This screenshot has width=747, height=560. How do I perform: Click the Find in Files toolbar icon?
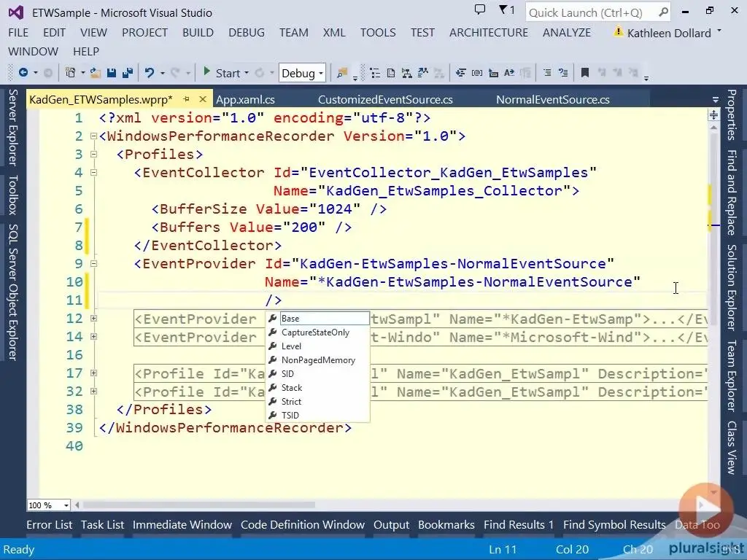[x=341, y=73]
